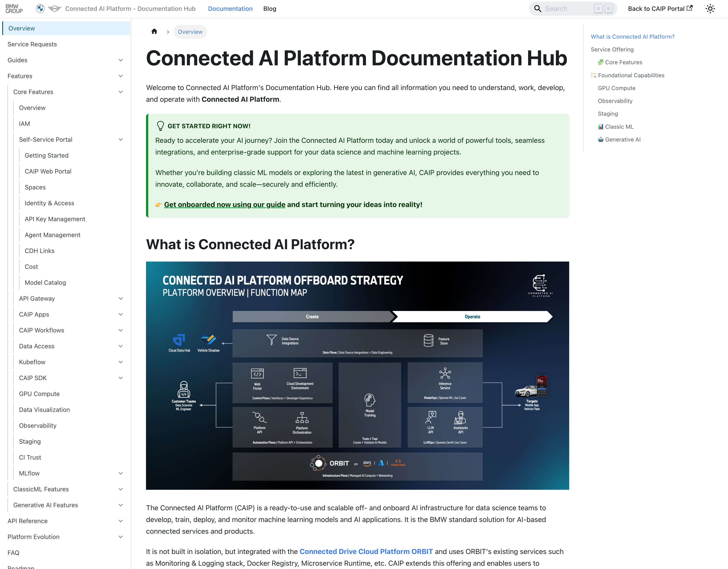Open Identity & Access sidebar item
Image resolution: width=728 pixels, height=569 pixels.
point(49,203)
